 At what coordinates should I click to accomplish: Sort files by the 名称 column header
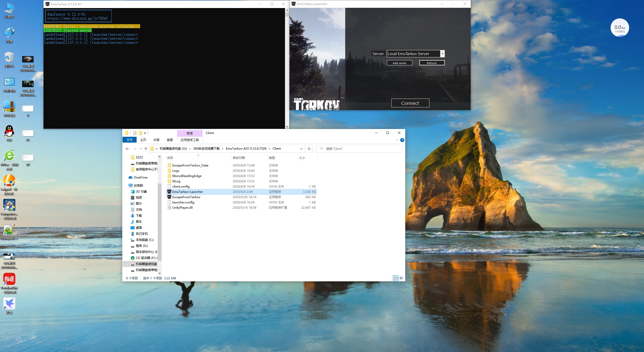tap(198, 158)
